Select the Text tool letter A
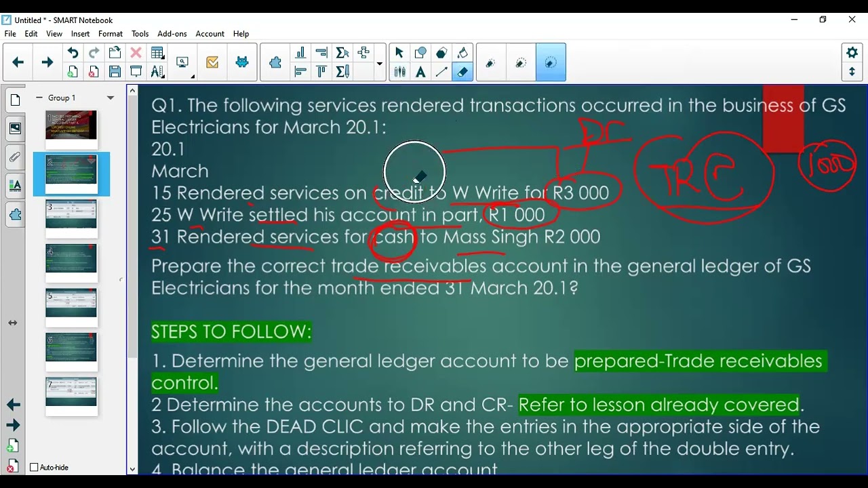The width and height of the screenshot is (868, 488). (x=420, y=72)
